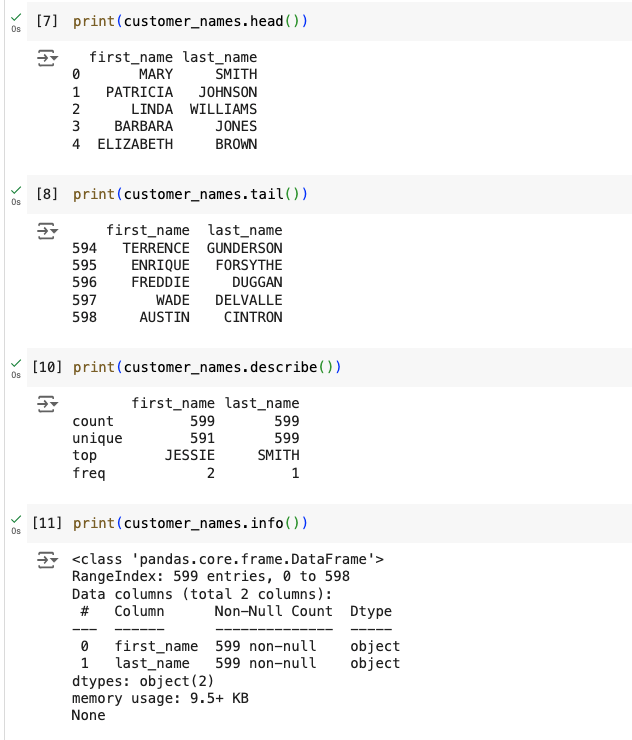This screenshot has height=740, width=632.
Task: Open output actions icon for info() output
Action: 48,560
